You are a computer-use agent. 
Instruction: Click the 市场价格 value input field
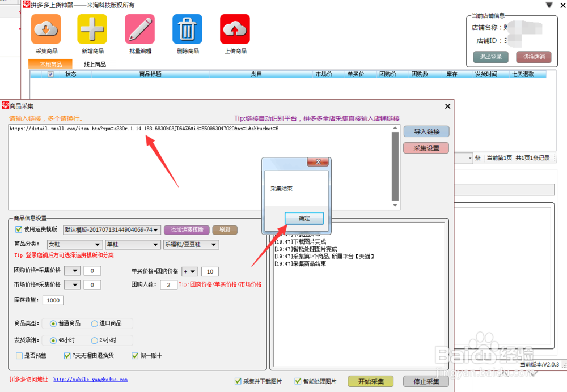point(92,285)
